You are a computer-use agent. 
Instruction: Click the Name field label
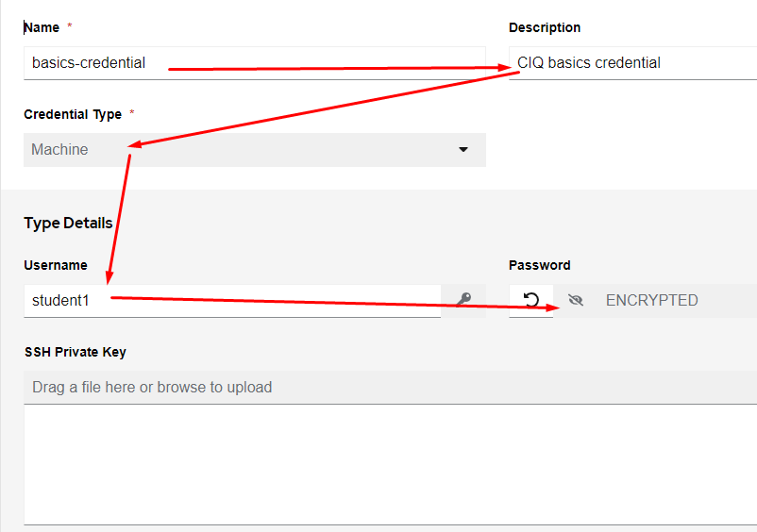pyautogui.click(x=42, y=27)
